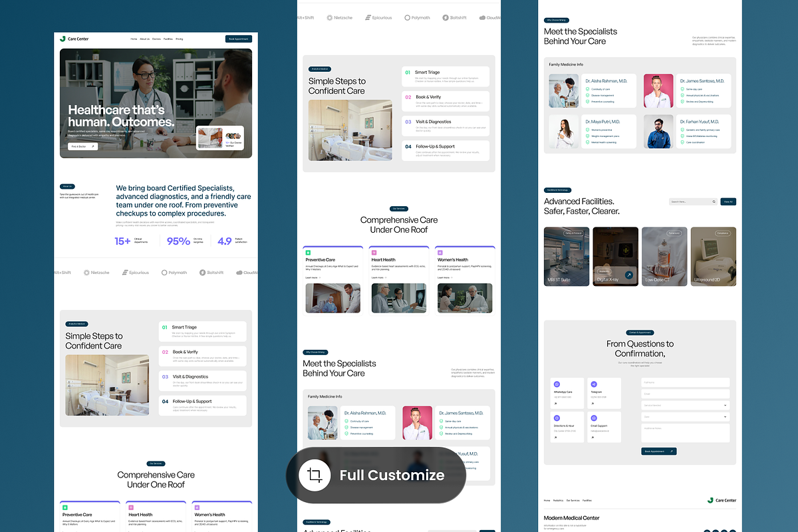Click the arrow button on Digital X-ray card
Viewport: 798px width, 532px height.
(x=628, y=275)
